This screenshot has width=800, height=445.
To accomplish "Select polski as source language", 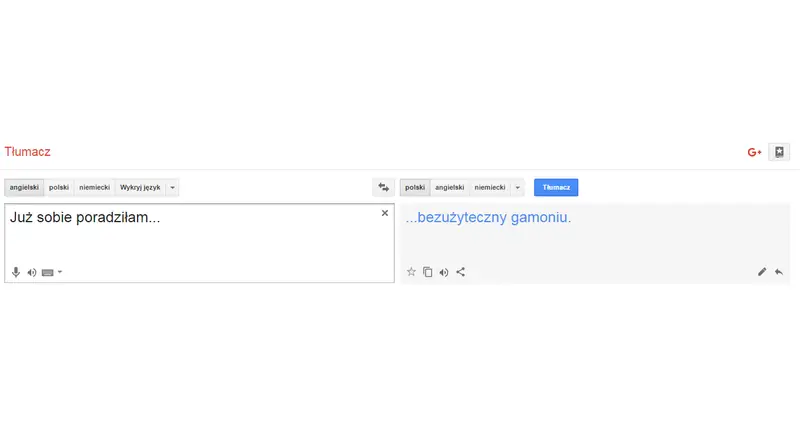I will (59, 187).
